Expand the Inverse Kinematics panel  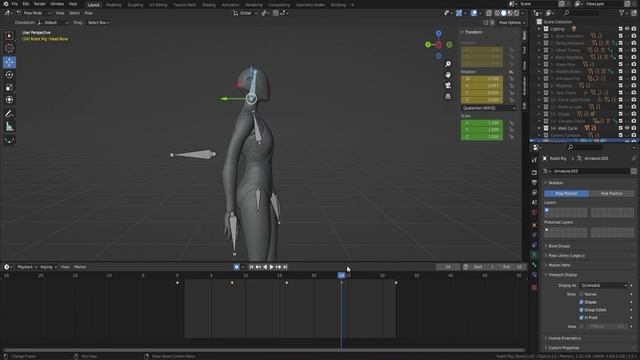pos(564,338)
